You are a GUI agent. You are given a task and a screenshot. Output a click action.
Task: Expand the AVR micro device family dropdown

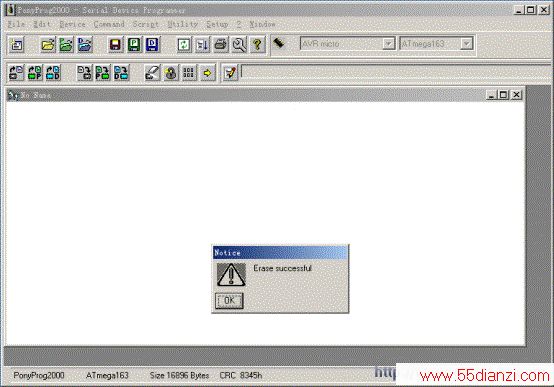point(388,44)
